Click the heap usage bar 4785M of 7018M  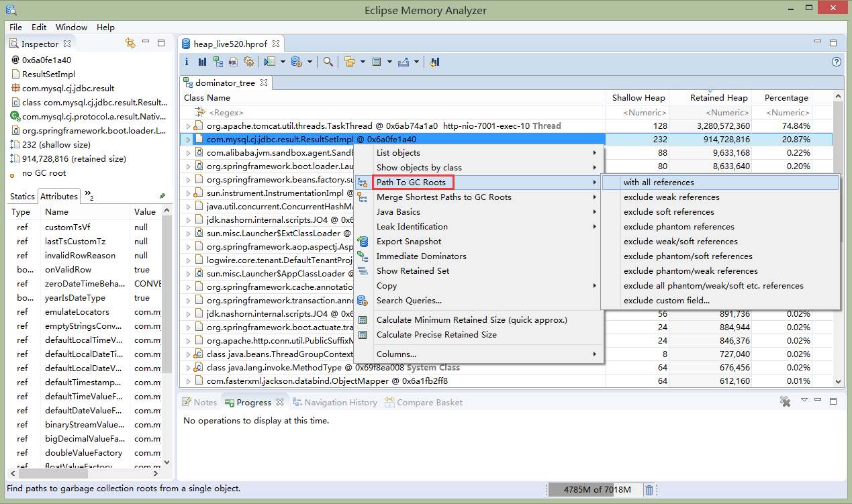pyautogui.click(x=597, y=490)
